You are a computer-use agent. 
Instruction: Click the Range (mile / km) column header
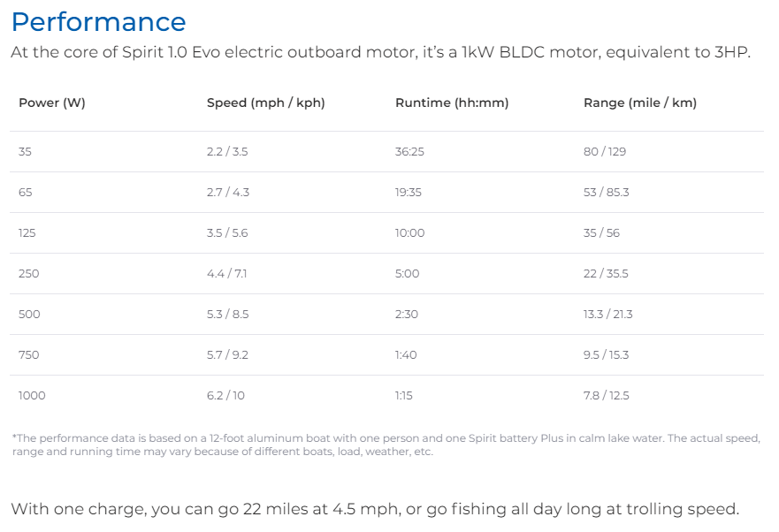640,103
